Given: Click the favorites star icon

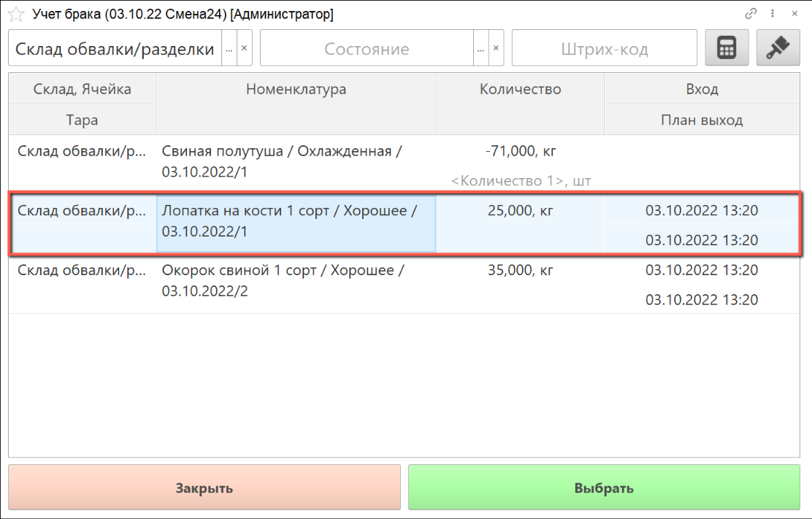Looking at the screenshot, I should 15,14.
